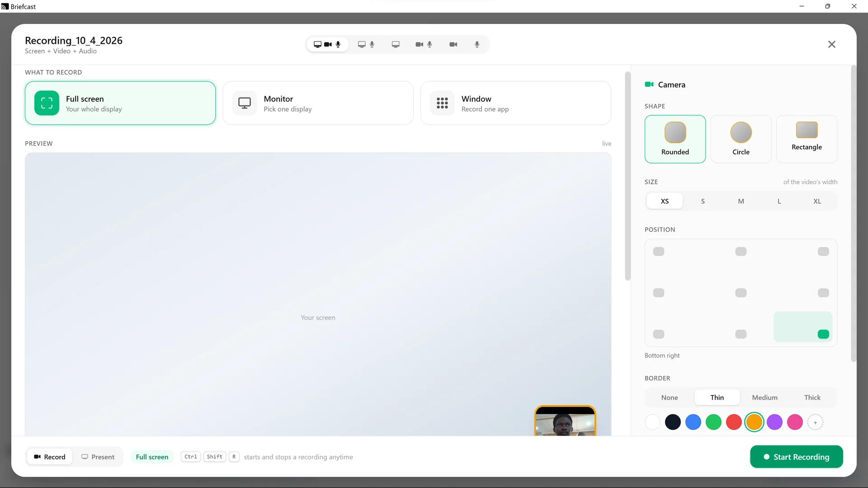Click the Recording_10_4_2026 title
Screen dimensions: 868x488
click(x=74, y=41)
